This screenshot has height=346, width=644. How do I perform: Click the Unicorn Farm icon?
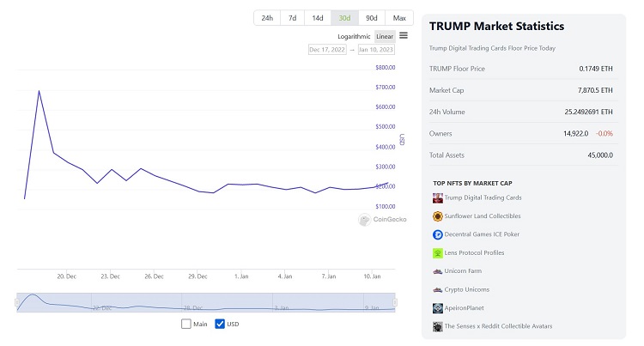[x=437, y=271]
